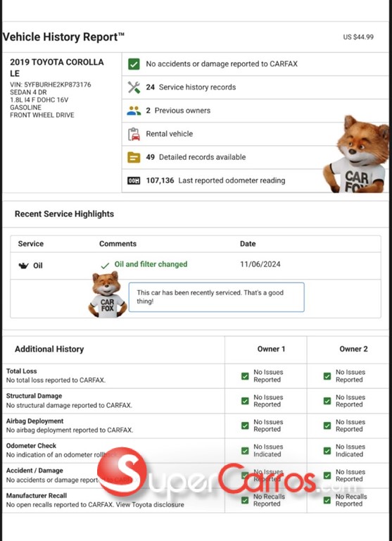Select the Owner 2 column header
Viewport: 392px width, 541px height.
pyautogui.click(x=353, y=349)
